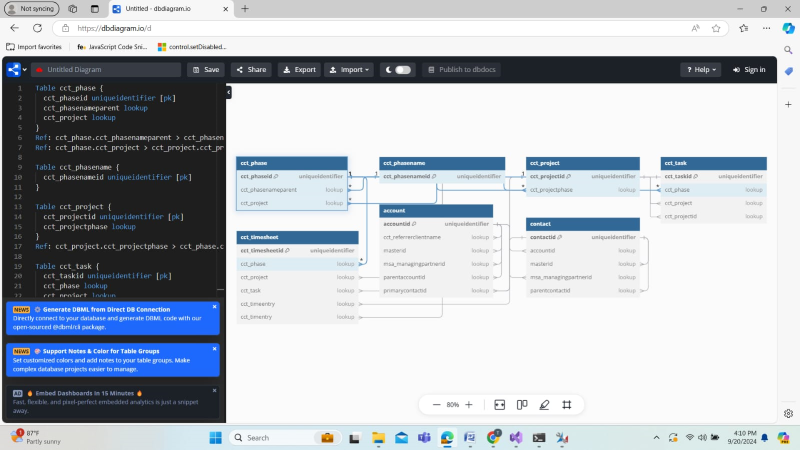Expand the Help menu
800x450 pixels.
[x=700, y=70]
